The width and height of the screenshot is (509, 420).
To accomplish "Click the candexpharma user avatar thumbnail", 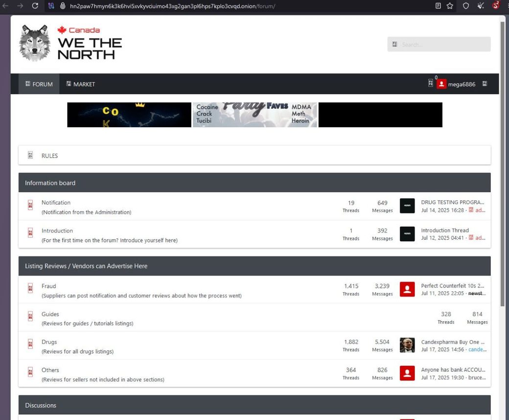I will (407, 345).
